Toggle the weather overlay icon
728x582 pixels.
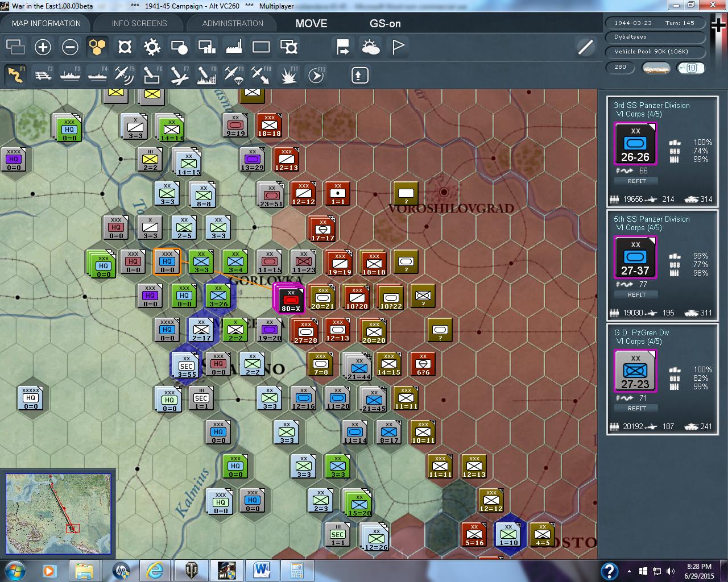tap(370, 47)
